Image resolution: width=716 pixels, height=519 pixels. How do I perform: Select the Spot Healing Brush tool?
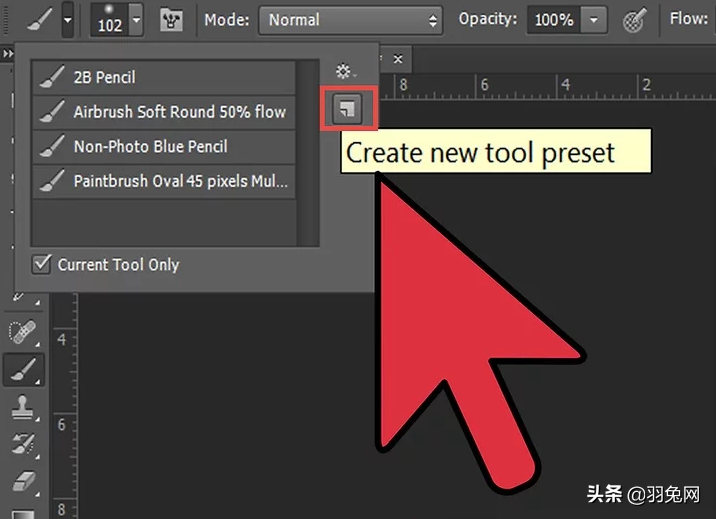click(24, 332)
